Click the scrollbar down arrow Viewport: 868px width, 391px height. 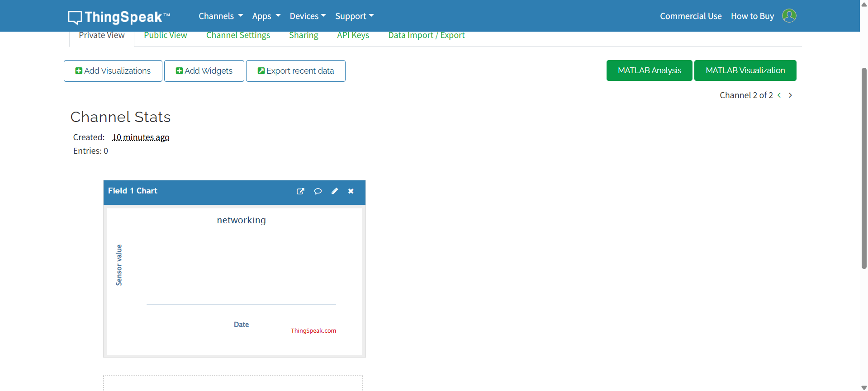tap(864, 387)
